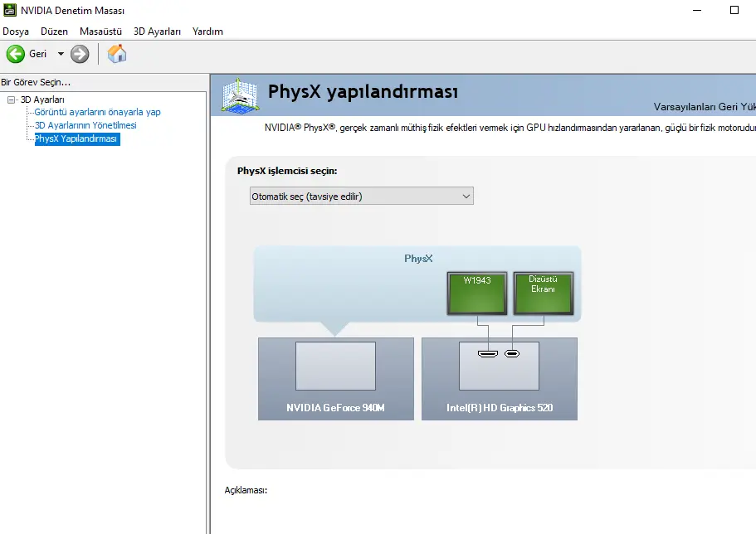Click the Dizüstü Ekranı display thumbnail

point(544,294)
